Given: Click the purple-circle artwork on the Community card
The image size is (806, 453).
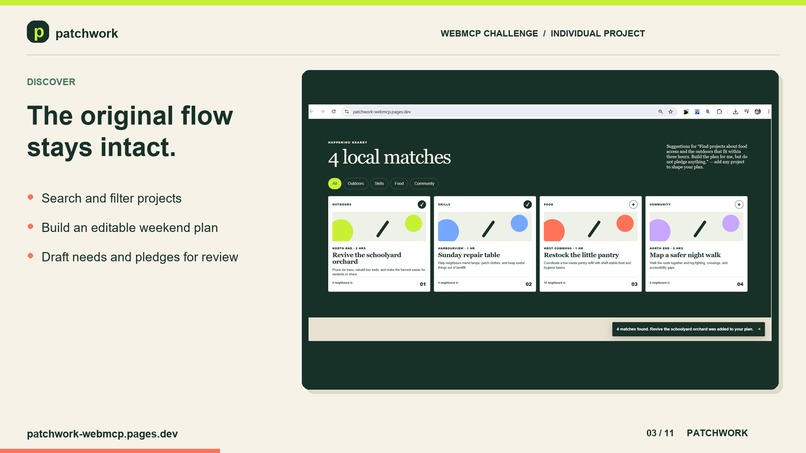Looking at the screenshot, I should tap(697, 227).
